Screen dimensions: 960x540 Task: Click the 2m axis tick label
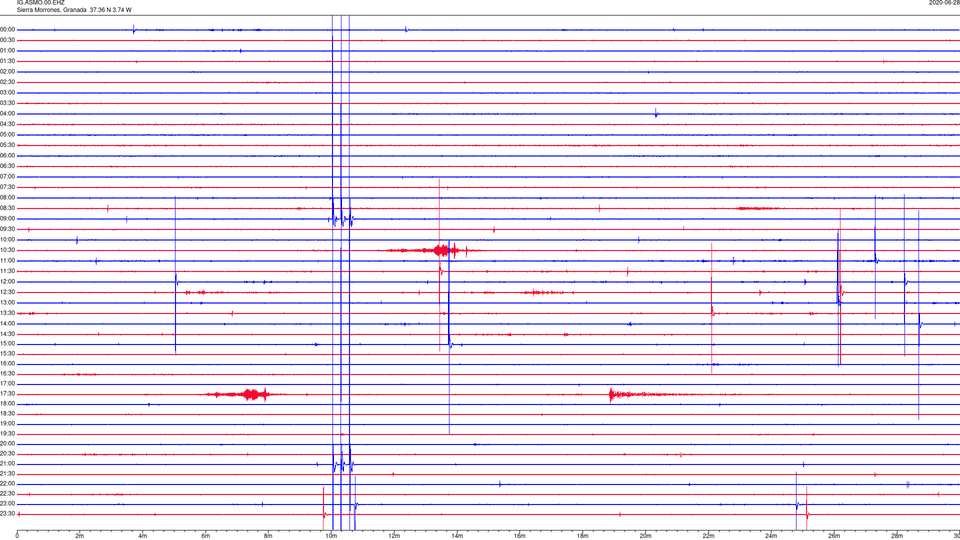pos(80,536)
